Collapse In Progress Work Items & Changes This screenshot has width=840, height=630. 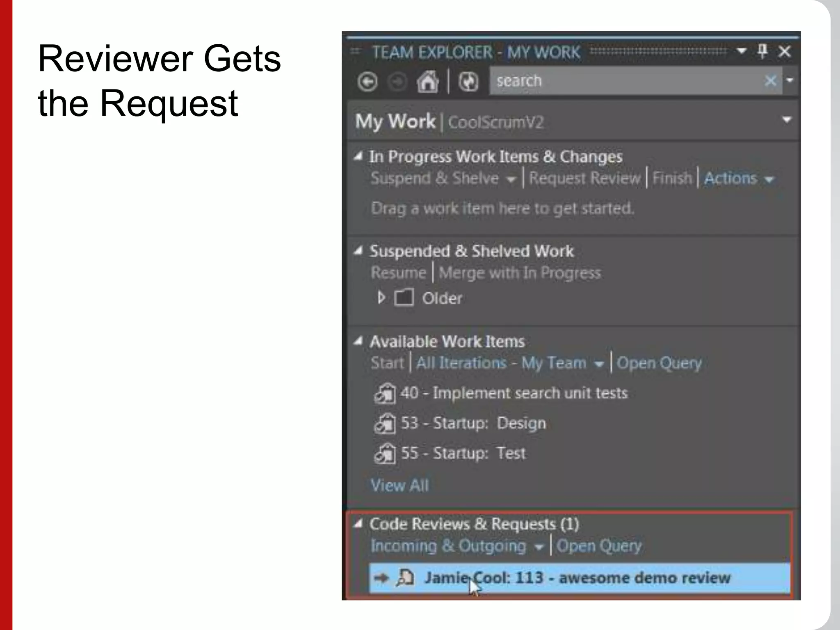pos(358,156)
